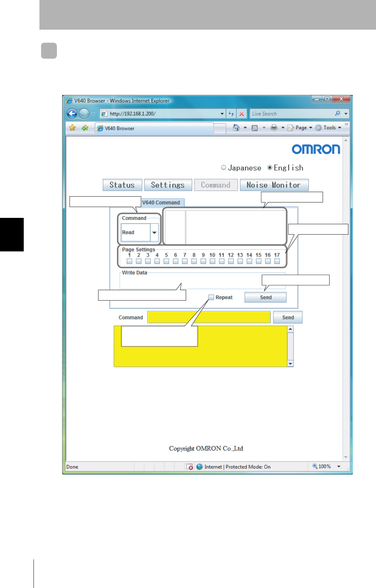Open the Command Read dropdown
Screen dimensions: 376x588
point(154,233)
